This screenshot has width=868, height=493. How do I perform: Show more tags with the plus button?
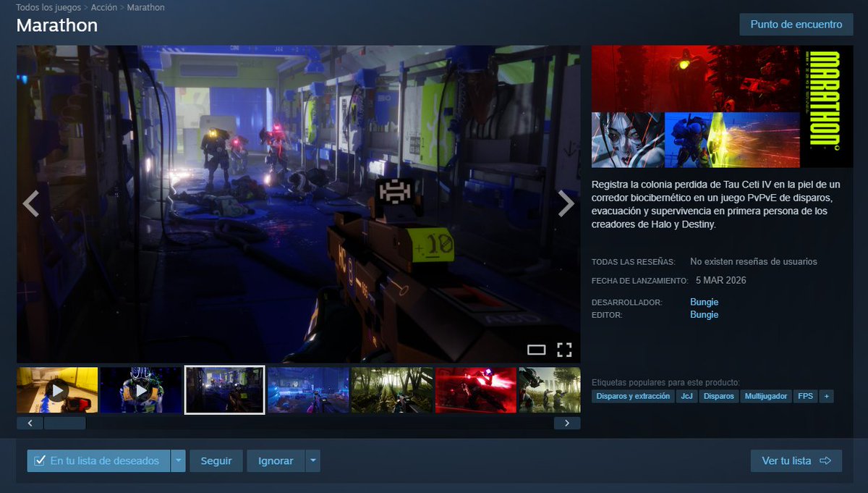825,396
